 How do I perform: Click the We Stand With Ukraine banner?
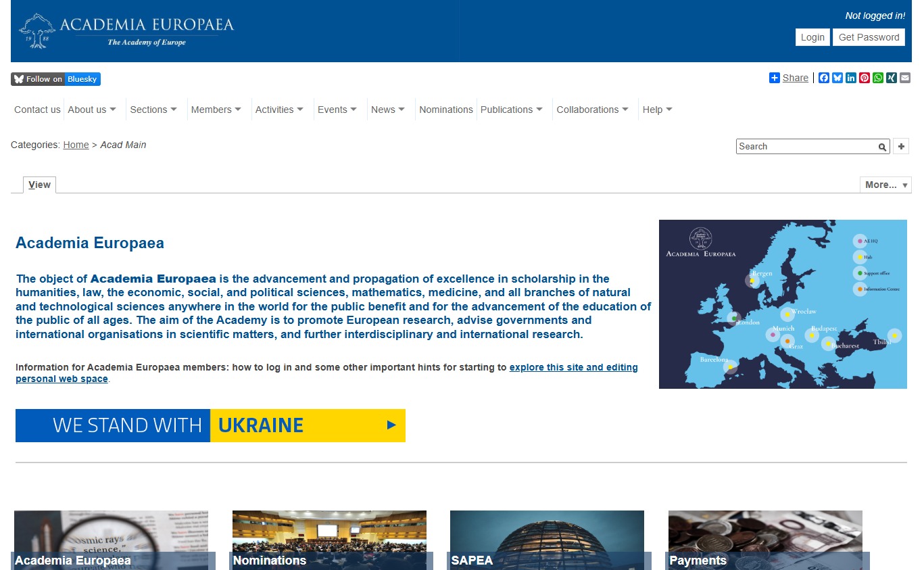tap(210, 425)
